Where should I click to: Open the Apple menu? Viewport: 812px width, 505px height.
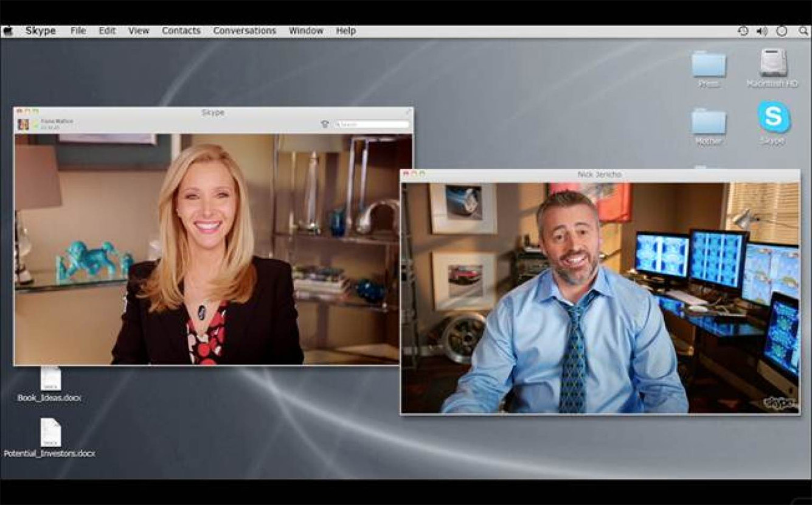tap(8, 31)
